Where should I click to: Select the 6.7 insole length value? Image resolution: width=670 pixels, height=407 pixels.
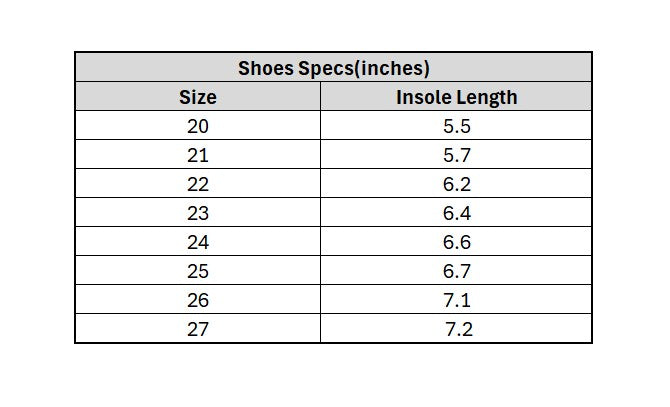pos(457,271)
